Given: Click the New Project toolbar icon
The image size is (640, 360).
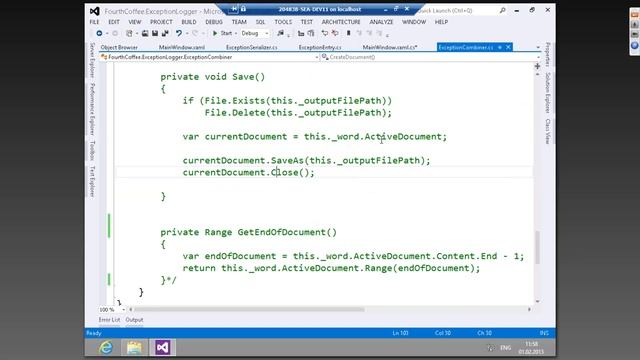Looking at the screenshot, I should [129, 33].
